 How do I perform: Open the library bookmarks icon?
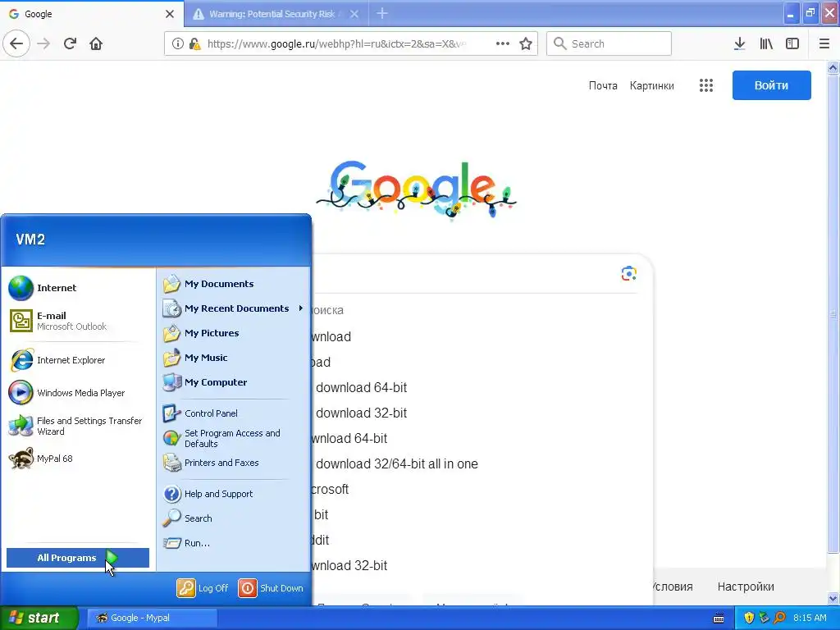point(766,43)
